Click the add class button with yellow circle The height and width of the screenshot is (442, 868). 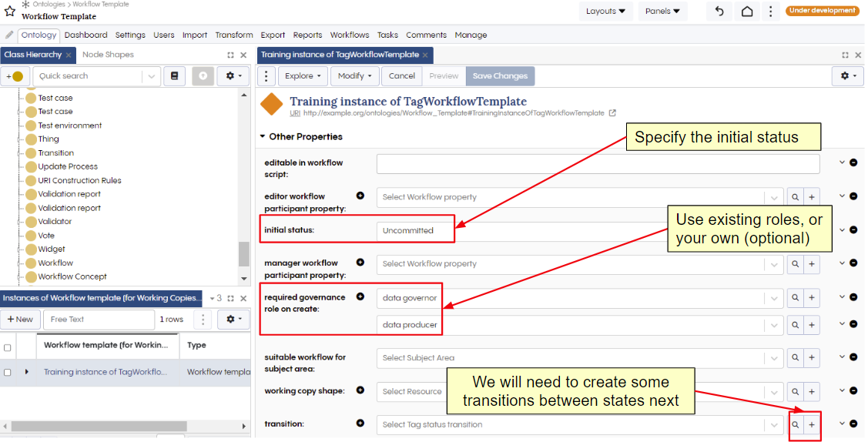pyautogui.click(x=15, y=76)
